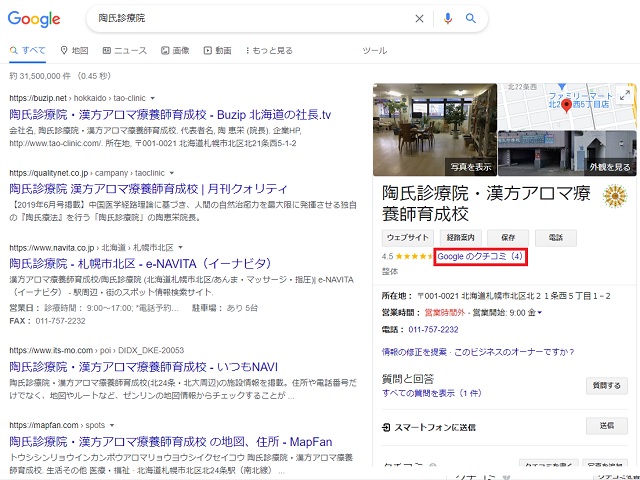Select the すべて tab
This screenshot has width=640, height=480.
tap(28, 51)
